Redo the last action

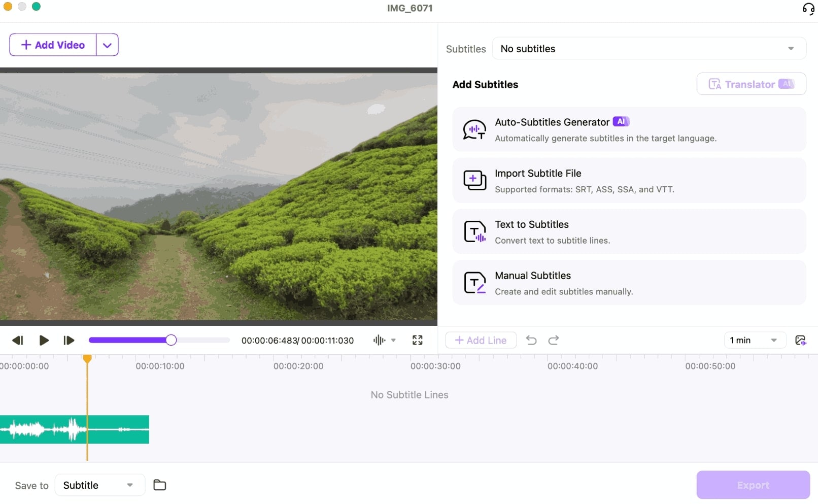coord(554,340)
